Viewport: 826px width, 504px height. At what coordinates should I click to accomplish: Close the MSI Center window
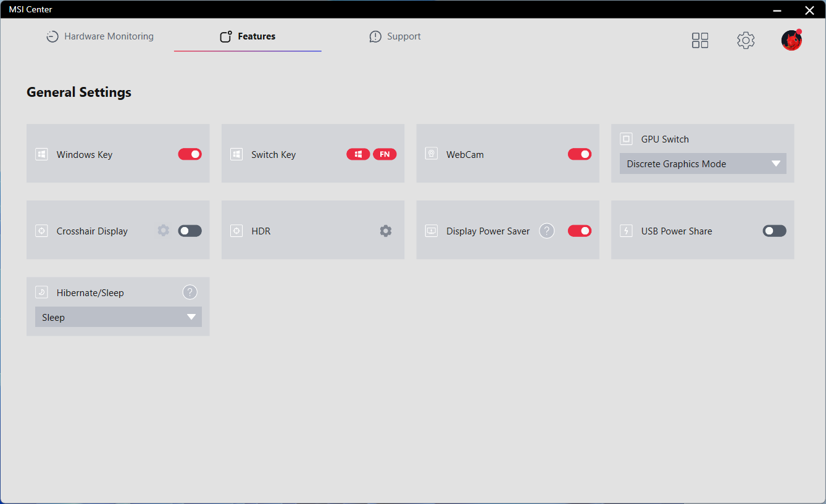[x=809, y=9]
